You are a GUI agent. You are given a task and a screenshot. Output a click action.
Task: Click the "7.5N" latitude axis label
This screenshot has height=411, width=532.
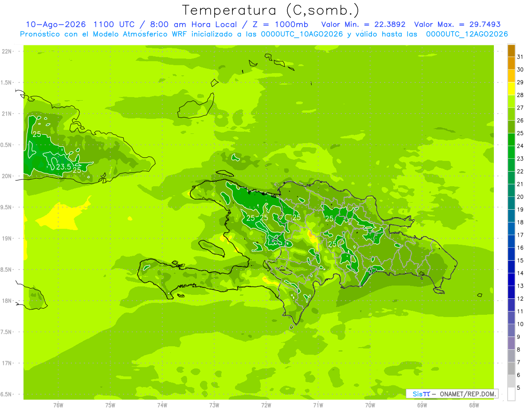point(7,332)
